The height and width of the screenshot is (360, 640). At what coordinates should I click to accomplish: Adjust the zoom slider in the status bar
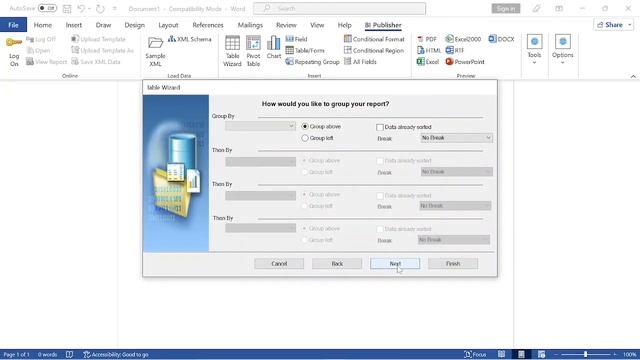point(585,355)
